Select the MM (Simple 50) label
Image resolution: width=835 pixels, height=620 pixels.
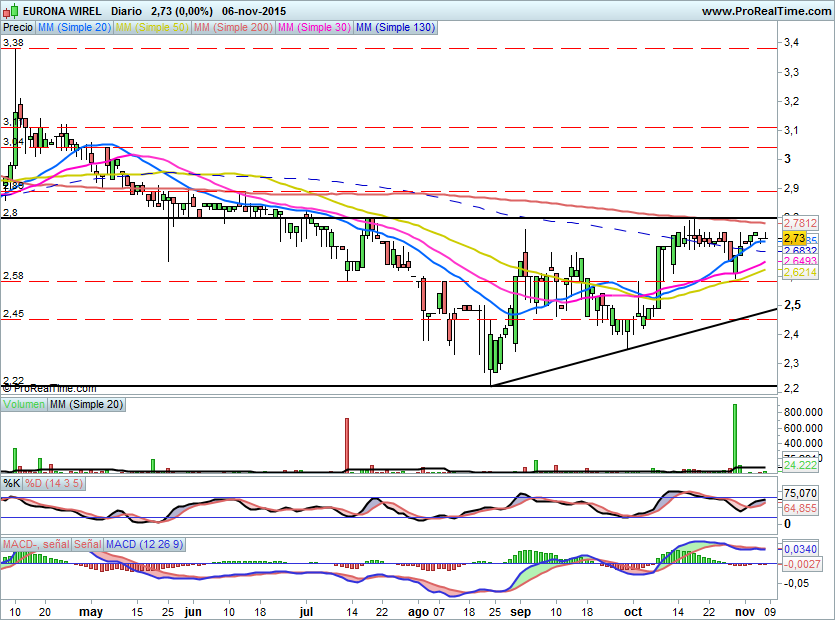[x=152, y=28]
